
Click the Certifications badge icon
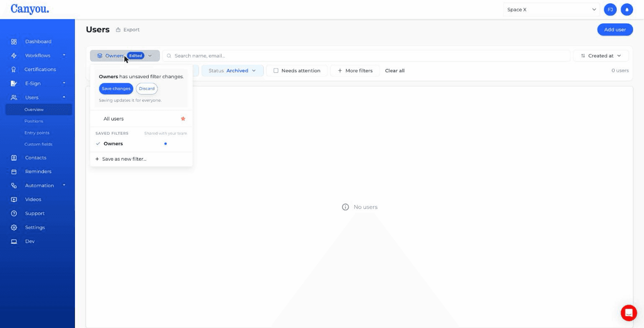tap(14, 69)
